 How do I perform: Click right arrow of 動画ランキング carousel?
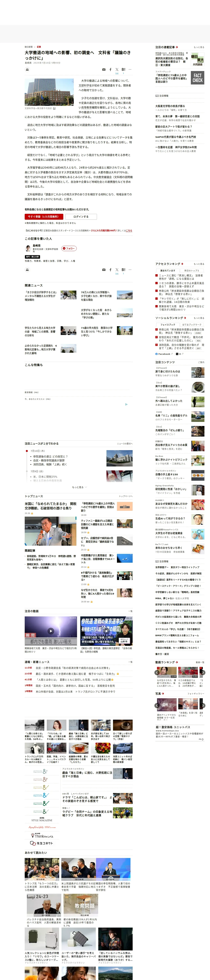click(x=203, y=673)
